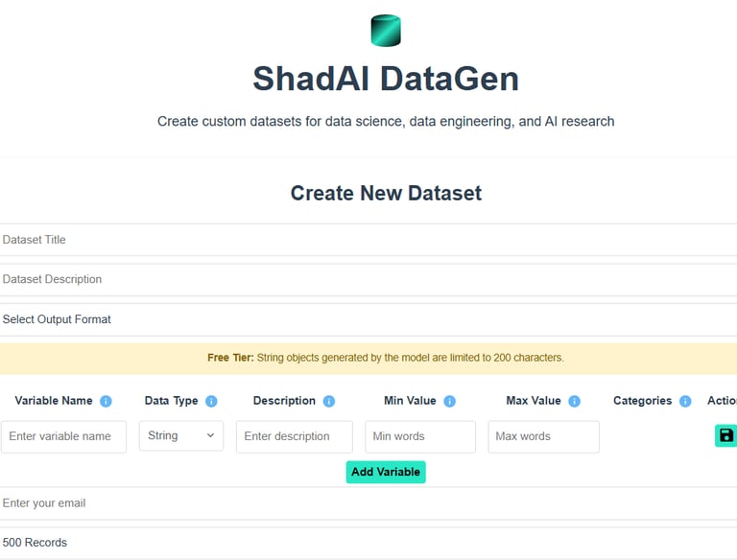Click the ShadAI DataGen heading
Viewport: 737px width, 560px height.
[386, 79]
